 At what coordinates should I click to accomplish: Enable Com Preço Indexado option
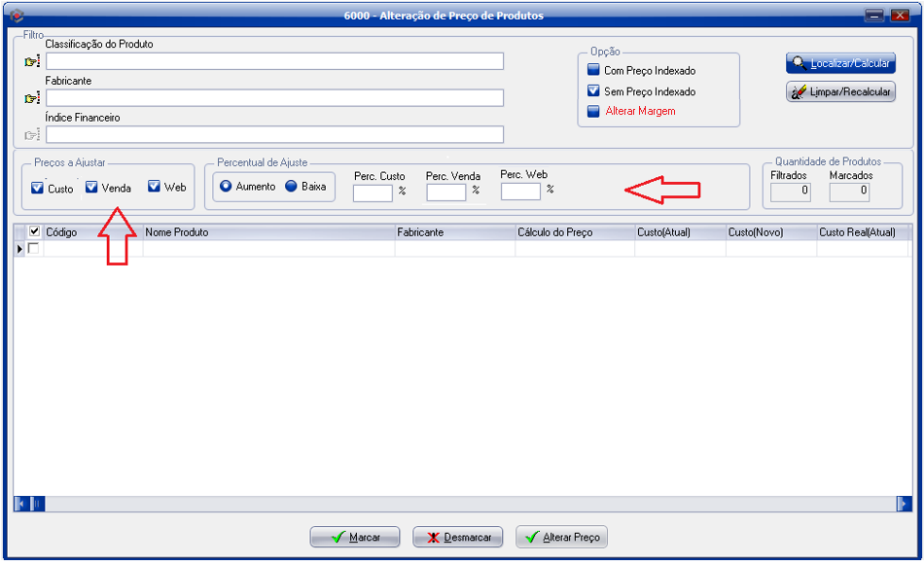[594, 71]
